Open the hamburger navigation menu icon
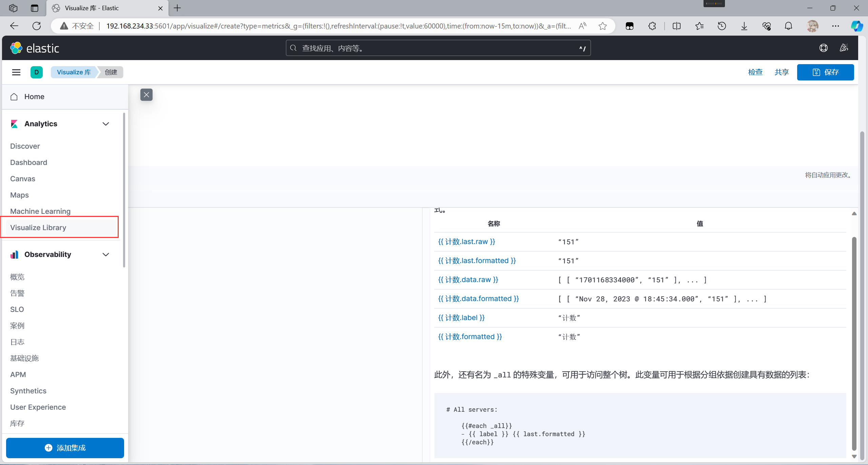This screenshot has height=465, width=868. [x=16, y=72]
